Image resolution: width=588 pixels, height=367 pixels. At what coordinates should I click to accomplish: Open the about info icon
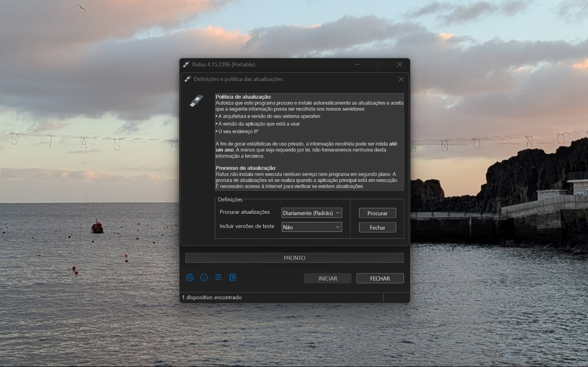pos(204,277)
